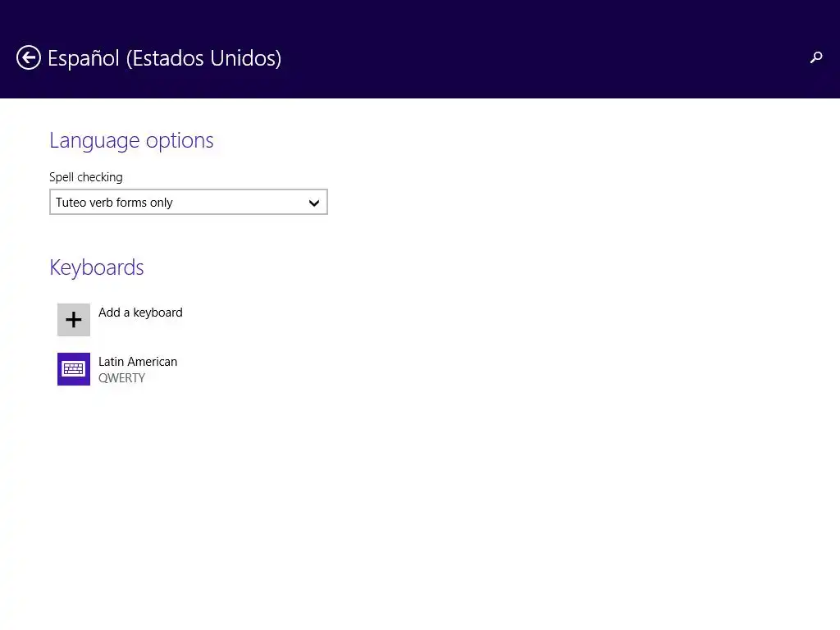The image size is (840, 630).
Task: Click the word 'keyboard' in Add a keyboard
Action: 157,313
